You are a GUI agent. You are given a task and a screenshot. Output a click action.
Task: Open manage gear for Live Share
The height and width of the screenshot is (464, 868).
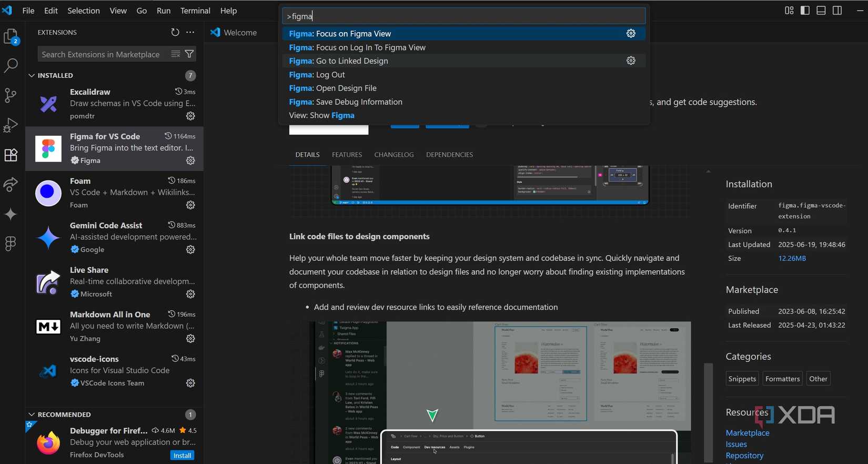coord(191,294)
